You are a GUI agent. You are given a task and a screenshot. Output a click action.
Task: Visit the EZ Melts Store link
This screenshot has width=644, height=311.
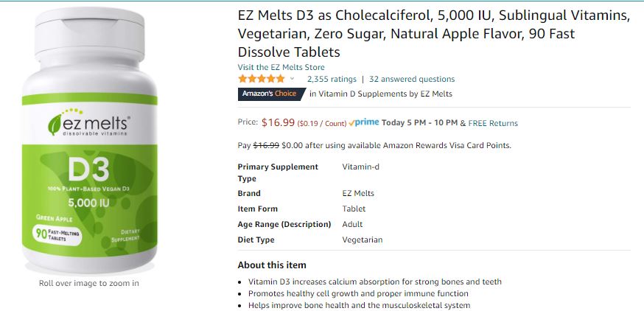pyautogui.click(x=279, y=67)
